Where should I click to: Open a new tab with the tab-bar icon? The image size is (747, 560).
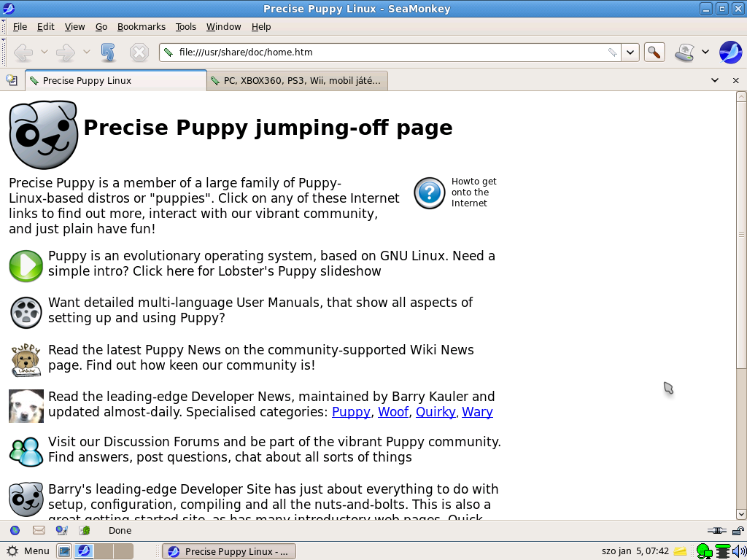coord(12,80)
